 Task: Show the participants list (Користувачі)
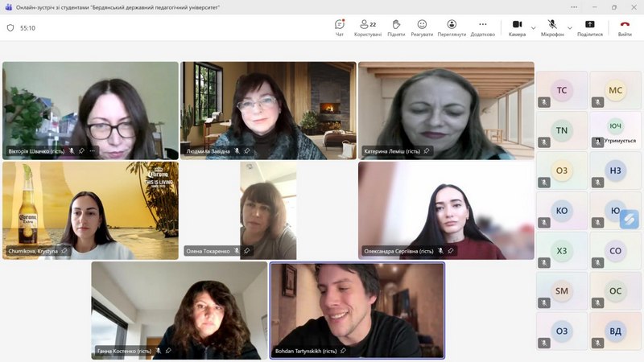tap(367, 27)
